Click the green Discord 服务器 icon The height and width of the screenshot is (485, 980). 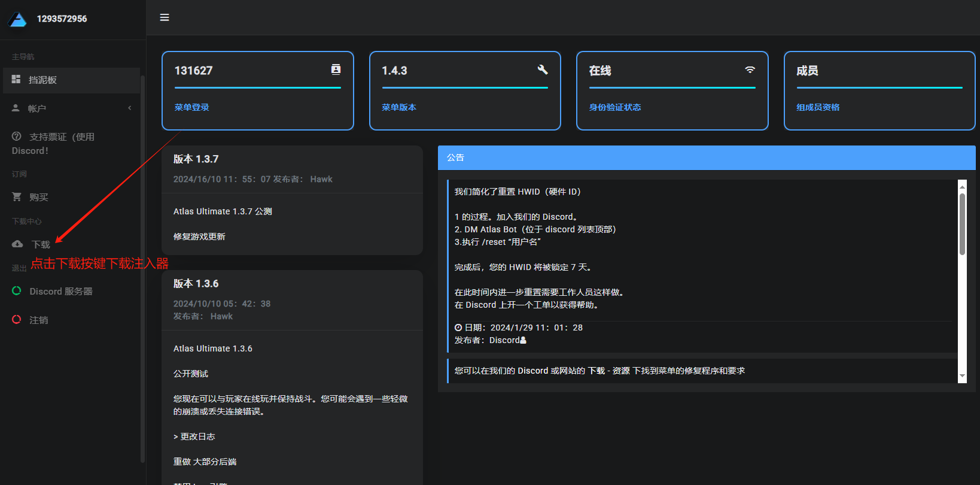[17, 291]
